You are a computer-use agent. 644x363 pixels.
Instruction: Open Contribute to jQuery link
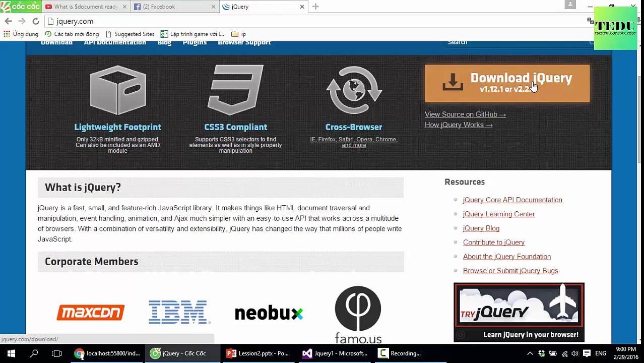[x=494, y=243]
